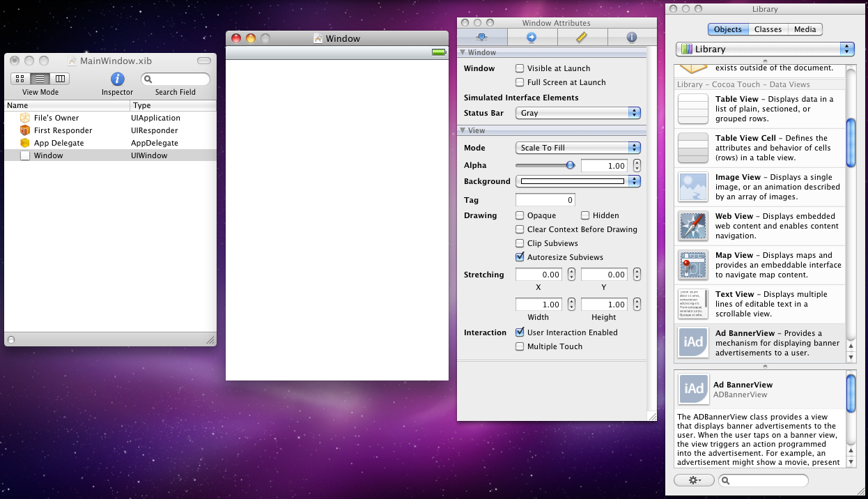Viewport: 868px width, 499px height.
Task: Open the Identity inspector info icon
Action: click(631, 37)
